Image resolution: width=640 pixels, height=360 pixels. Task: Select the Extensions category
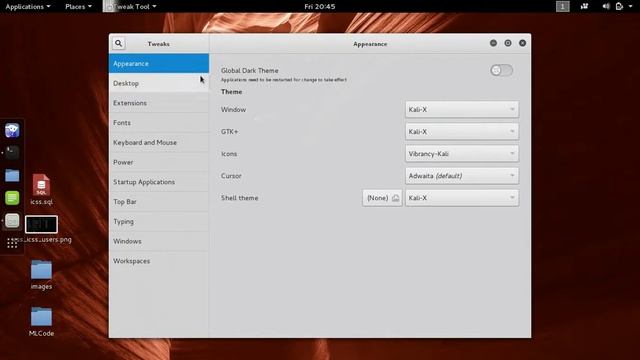coord(159,103)
